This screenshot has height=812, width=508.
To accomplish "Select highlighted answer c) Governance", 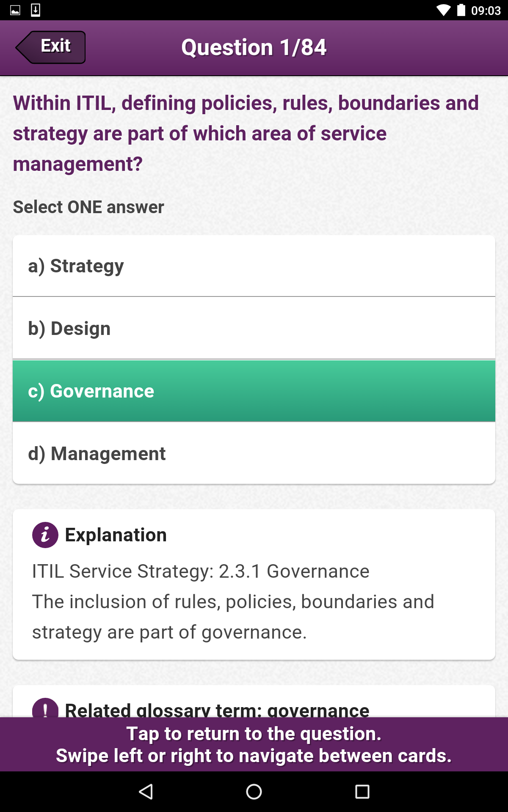I will [254, 391].
